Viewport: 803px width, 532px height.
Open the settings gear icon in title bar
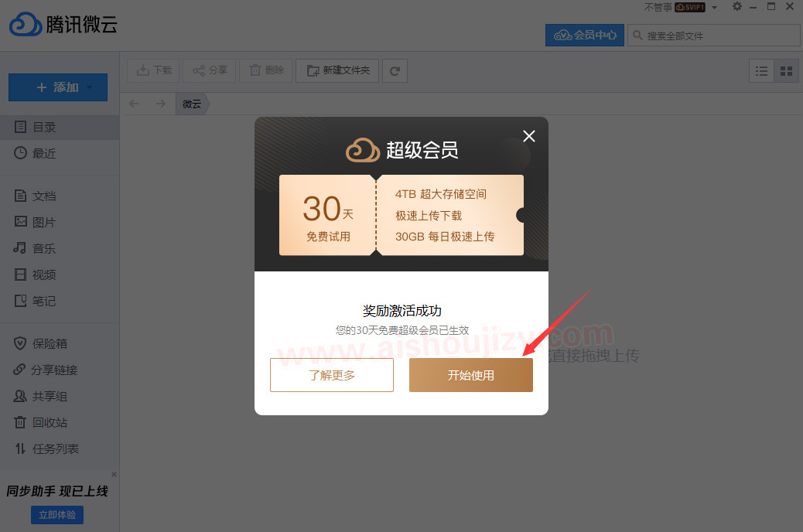click(737, 7)
